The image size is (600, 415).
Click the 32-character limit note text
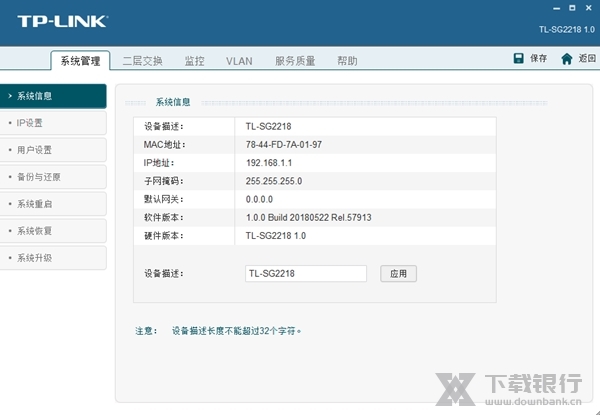(236, 331)
